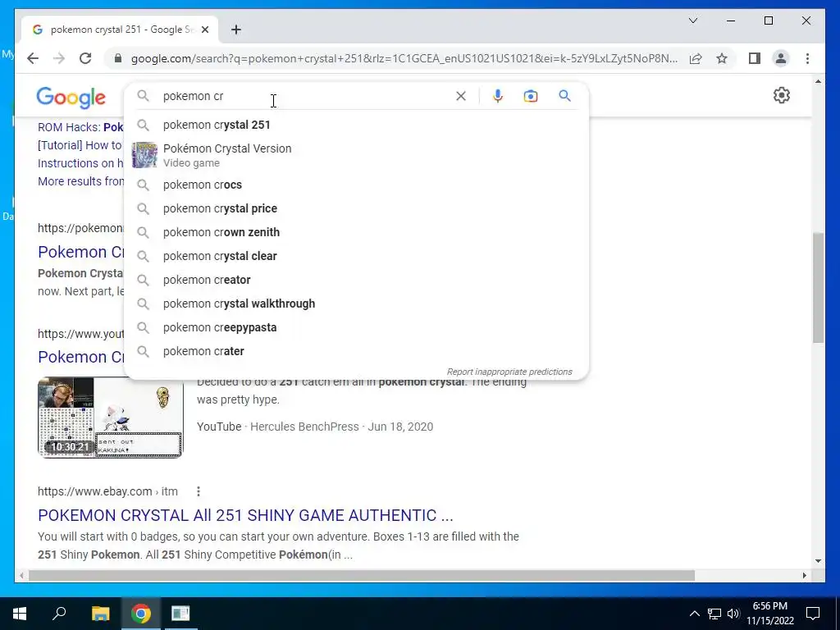Select suggestion pokemon crystal walkthrough
Screen dimensions: 840x630
tap(356, 304)
